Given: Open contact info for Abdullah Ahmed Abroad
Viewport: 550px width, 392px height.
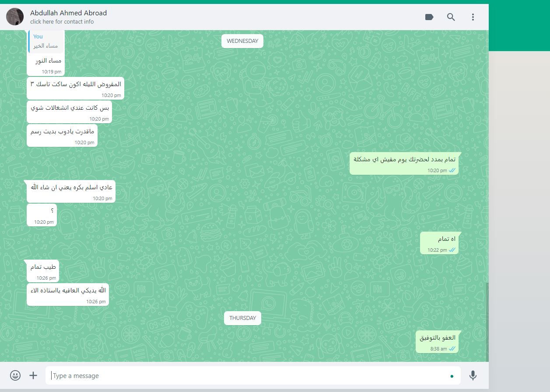Looking at the screenshot, I should (68, 13).
